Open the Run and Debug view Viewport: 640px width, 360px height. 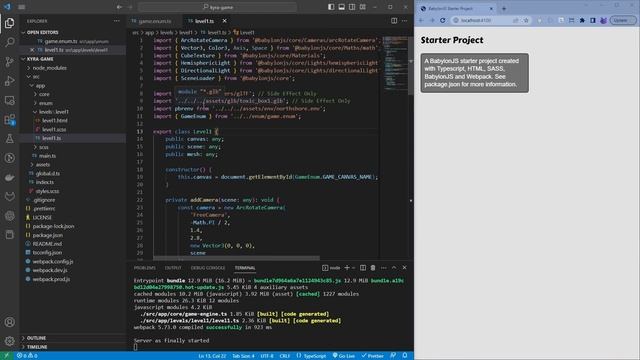tap(9, 81)
